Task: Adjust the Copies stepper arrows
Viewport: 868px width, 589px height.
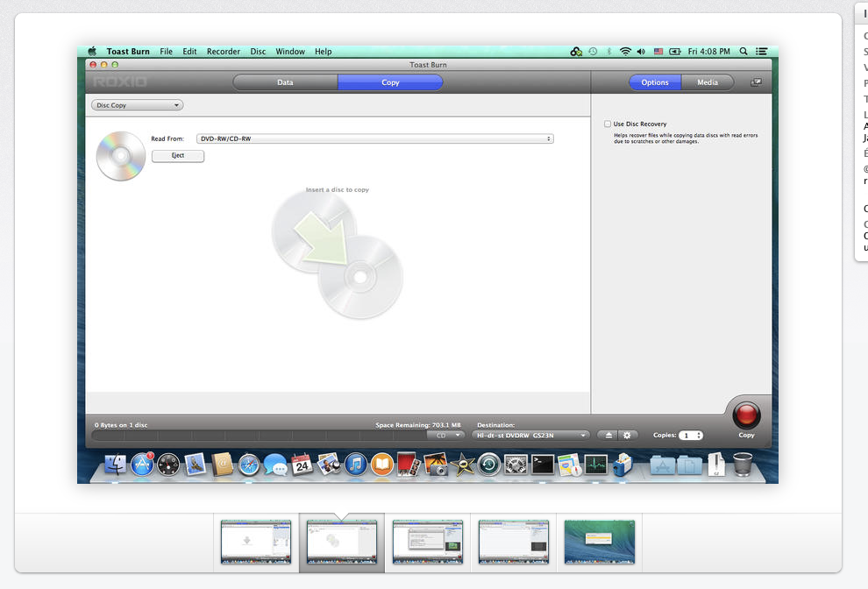Action: 698,436
